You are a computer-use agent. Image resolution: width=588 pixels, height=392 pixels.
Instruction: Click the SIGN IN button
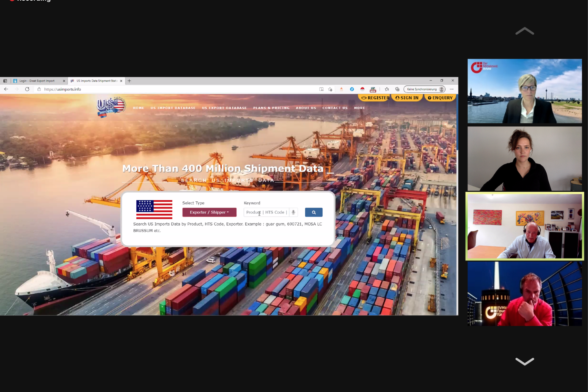(x=407, y=98)
